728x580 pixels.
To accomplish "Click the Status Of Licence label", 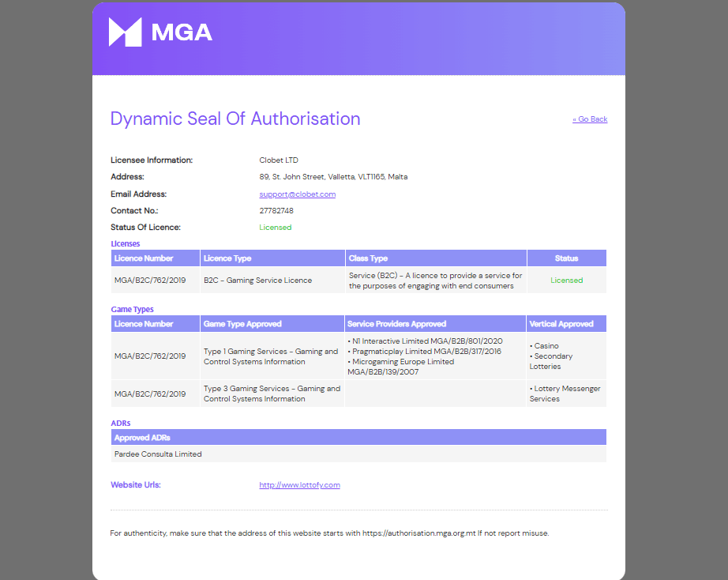I will pyautogui.click(x=145, y=228).
